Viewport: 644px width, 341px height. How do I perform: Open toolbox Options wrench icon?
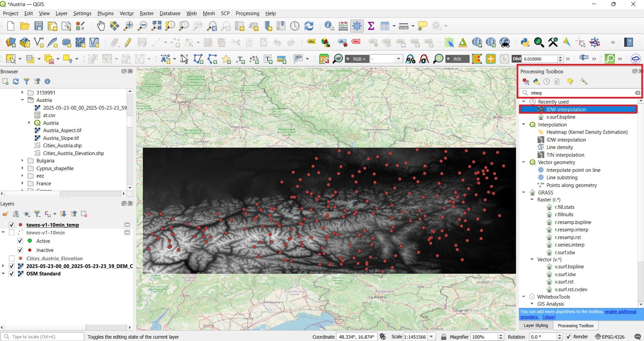[x=584, y=81]
